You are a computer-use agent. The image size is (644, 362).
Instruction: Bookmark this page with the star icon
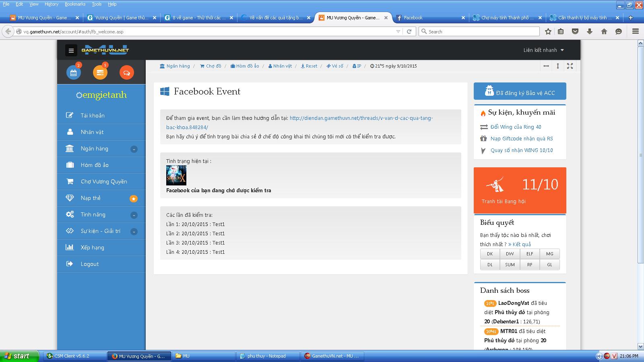548,31
